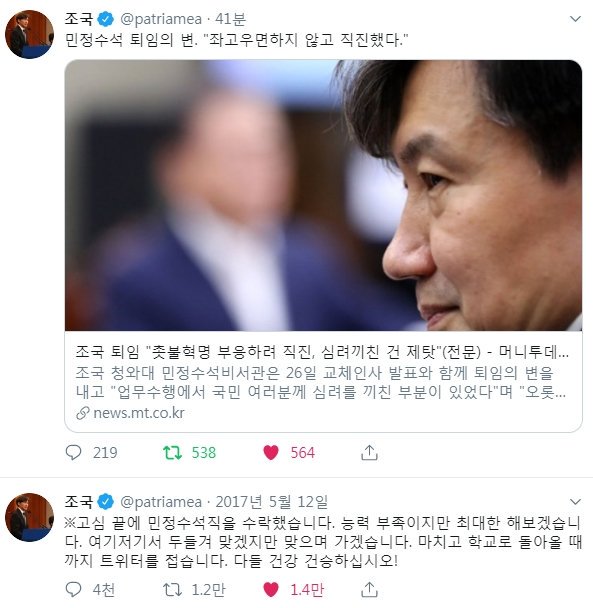Expand the first tweet's options chevron

(x=575, y=19)
